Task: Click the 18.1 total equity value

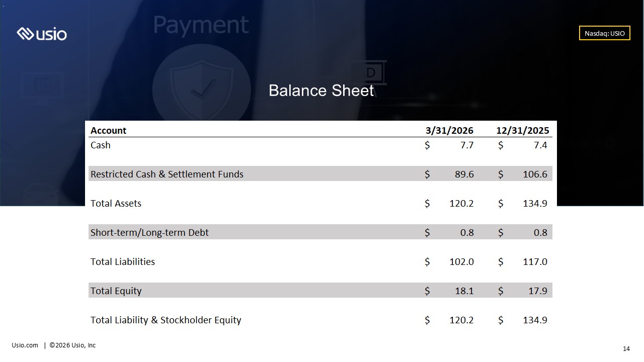Action: tap(464, 291)
